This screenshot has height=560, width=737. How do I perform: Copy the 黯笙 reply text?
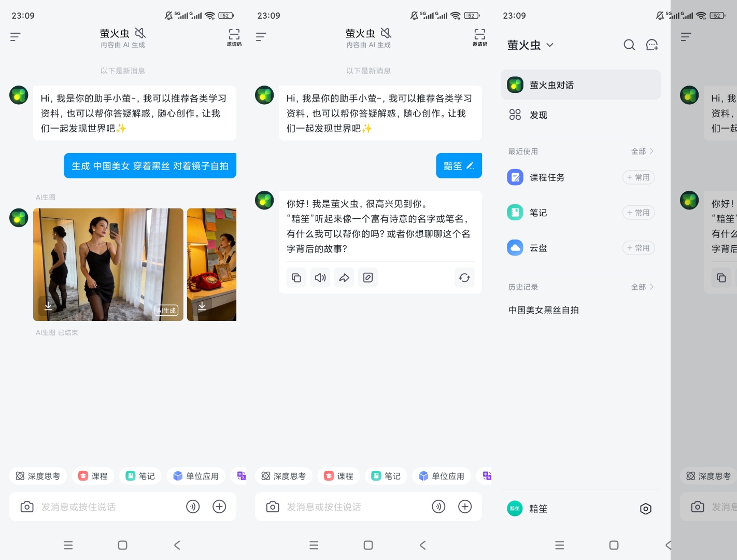click(x=296, y=278)
